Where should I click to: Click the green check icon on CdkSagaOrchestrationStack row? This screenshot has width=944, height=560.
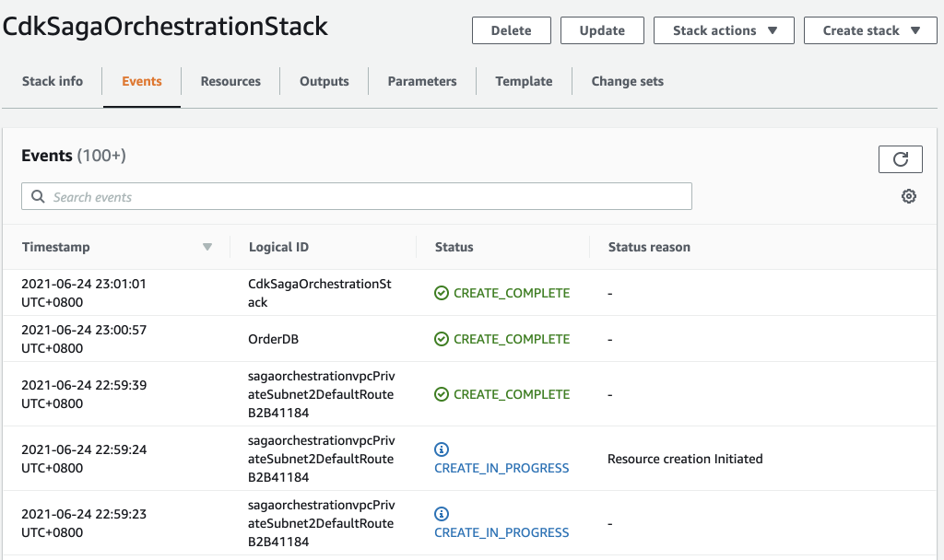coord(442,292)
